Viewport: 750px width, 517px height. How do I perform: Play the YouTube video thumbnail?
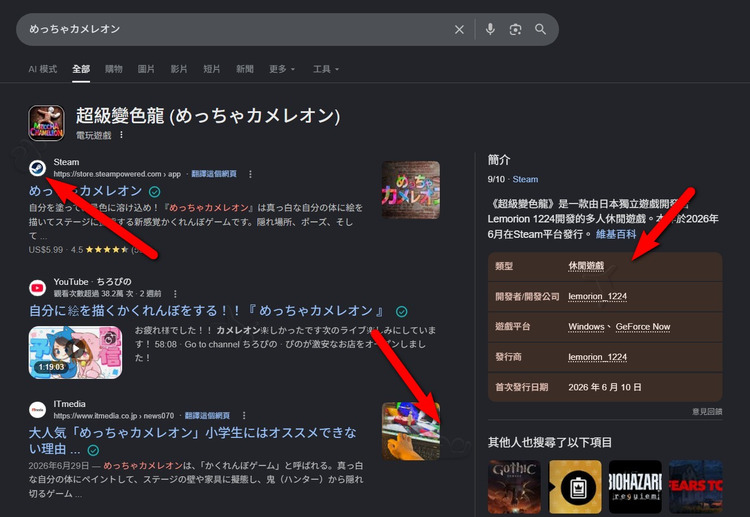(x=76, y=352)
